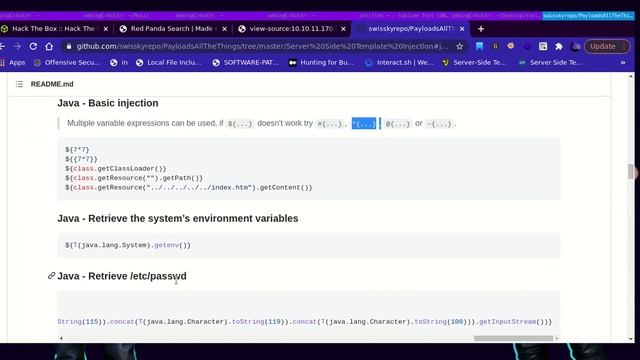Click the ${T(java.lang.System).getenv()} code

point(128,245)
